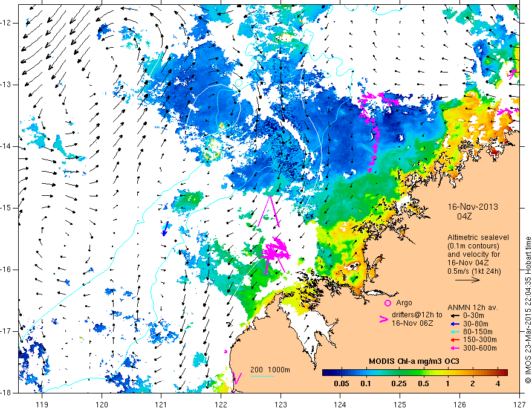Click the blue ANMN current arrow on the map
The image size is (532, 411).
pos(165,228)
